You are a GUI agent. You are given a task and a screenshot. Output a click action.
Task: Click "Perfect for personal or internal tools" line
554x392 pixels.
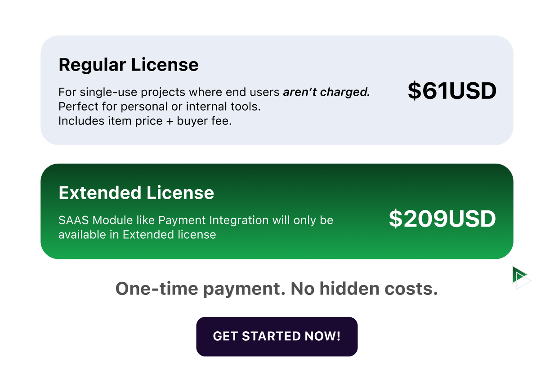click(x=160, y=107)
